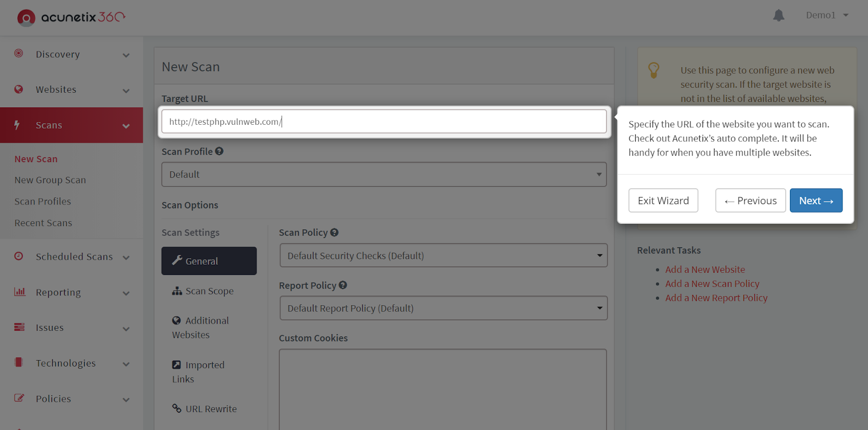Screen dimensions: 868x430
Task: Click the Scans lightning bolt icon
Action: [x=17, y=125]
